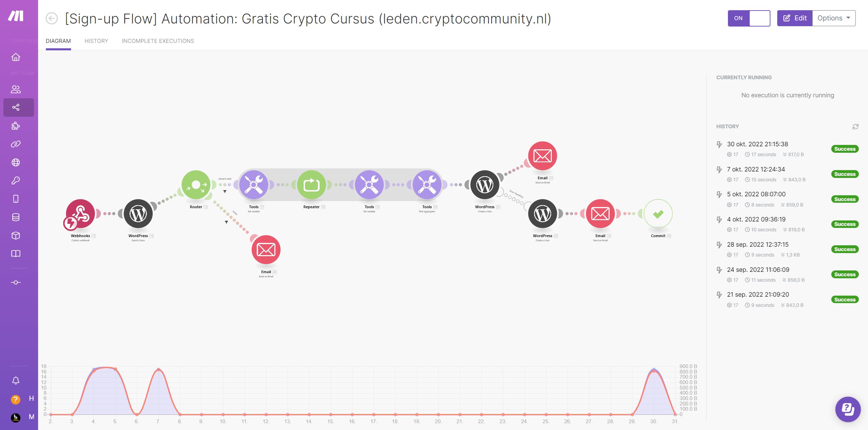Viewport: 868px width, 430px height.
Task: Switch to the HISTORY tab
Action: [96, 40]
